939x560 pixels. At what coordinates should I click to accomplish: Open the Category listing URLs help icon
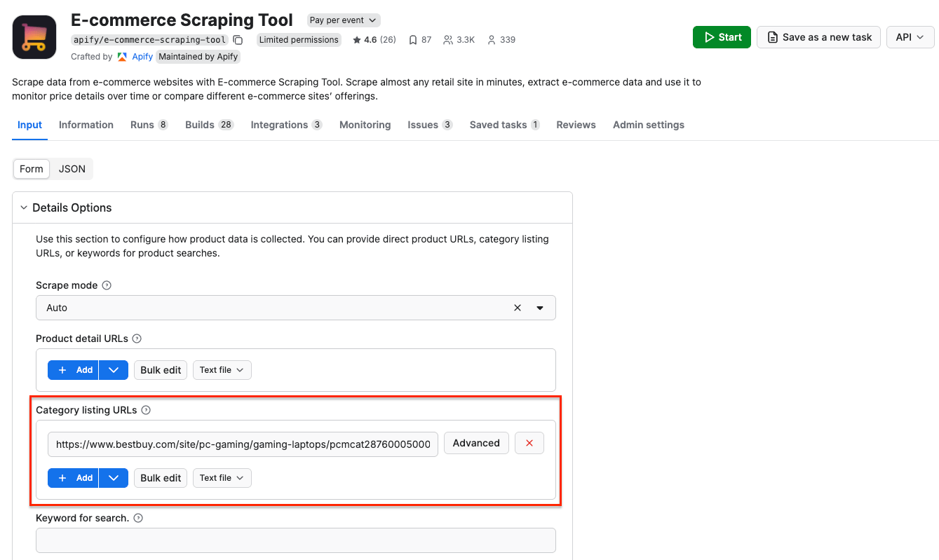145,409
